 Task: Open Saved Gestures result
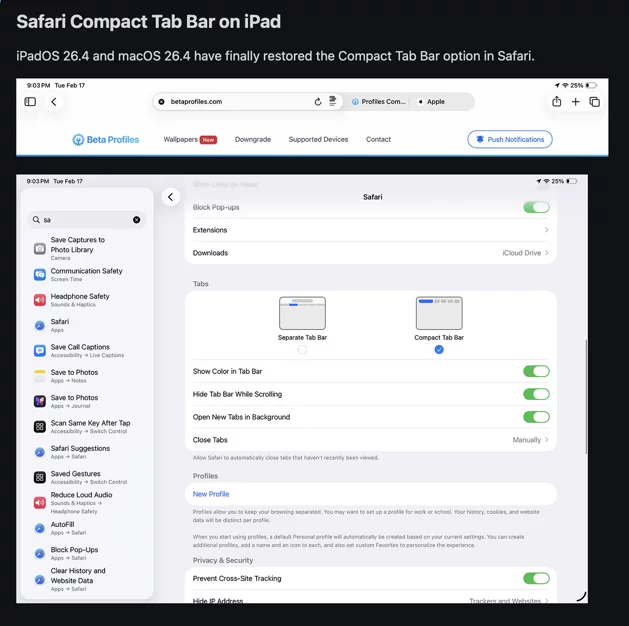(x=87, y=477)
